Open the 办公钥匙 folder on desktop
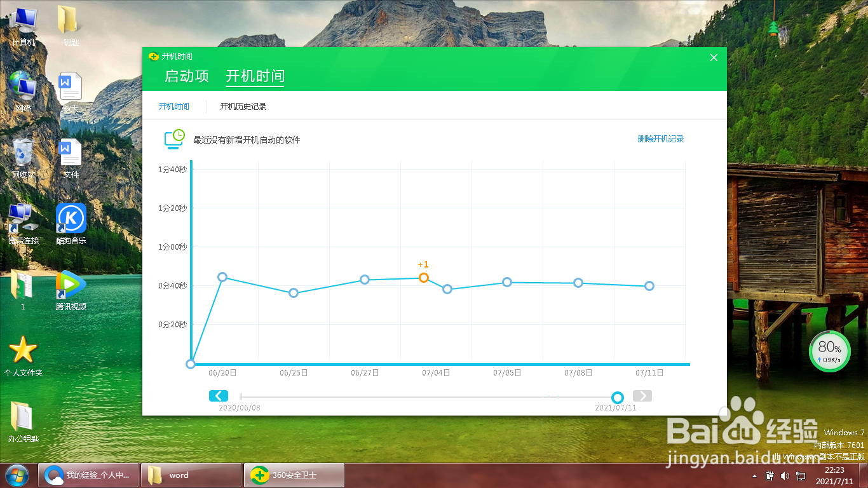Screen dimensions: 868x488 pos(24,423)
